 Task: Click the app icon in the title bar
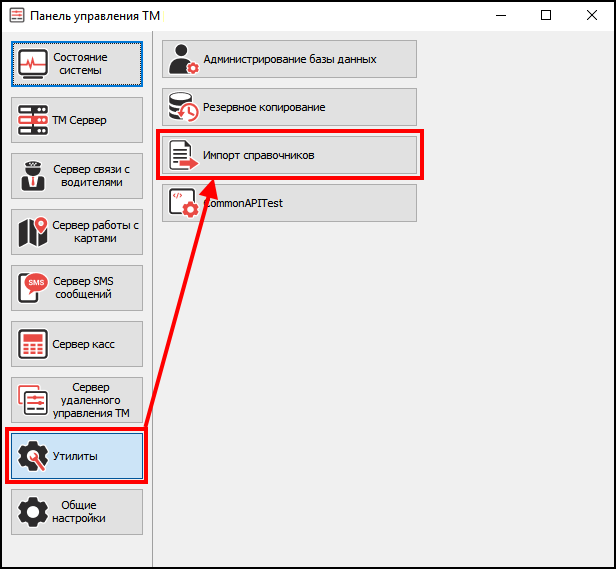(x=16, y=16)
